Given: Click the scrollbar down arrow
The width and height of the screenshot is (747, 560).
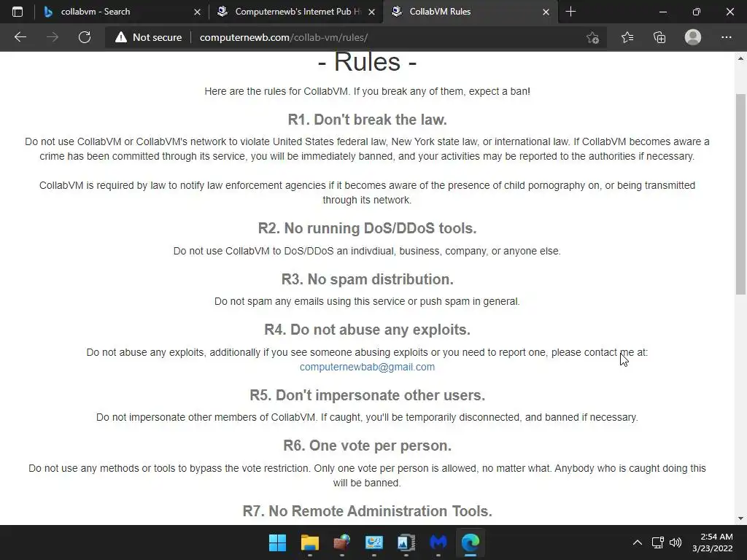Looking at the screenshot, I should coord(740,518).
